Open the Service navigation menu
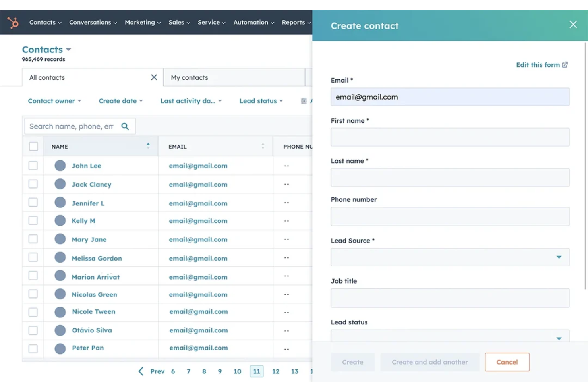 coord(212,23)
